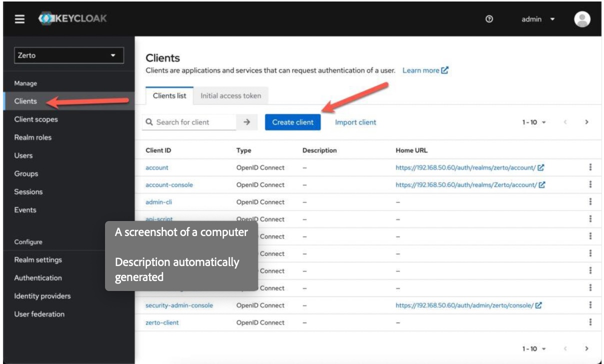Click the Keycloak logo

(73, 19)
